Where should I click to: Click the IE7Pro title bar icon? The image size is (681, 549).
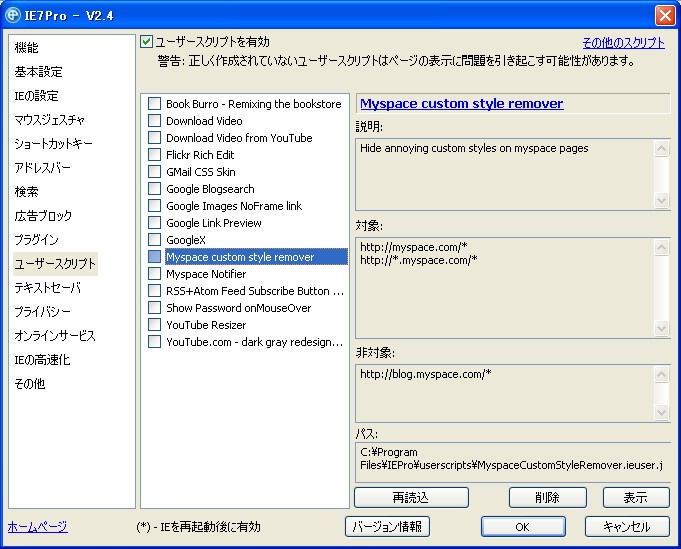(13, 15)
